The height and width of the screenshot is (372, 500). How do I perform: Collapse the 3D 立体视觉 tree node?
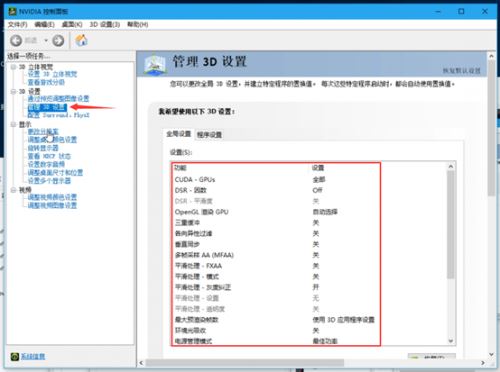(x=13, y=67)
